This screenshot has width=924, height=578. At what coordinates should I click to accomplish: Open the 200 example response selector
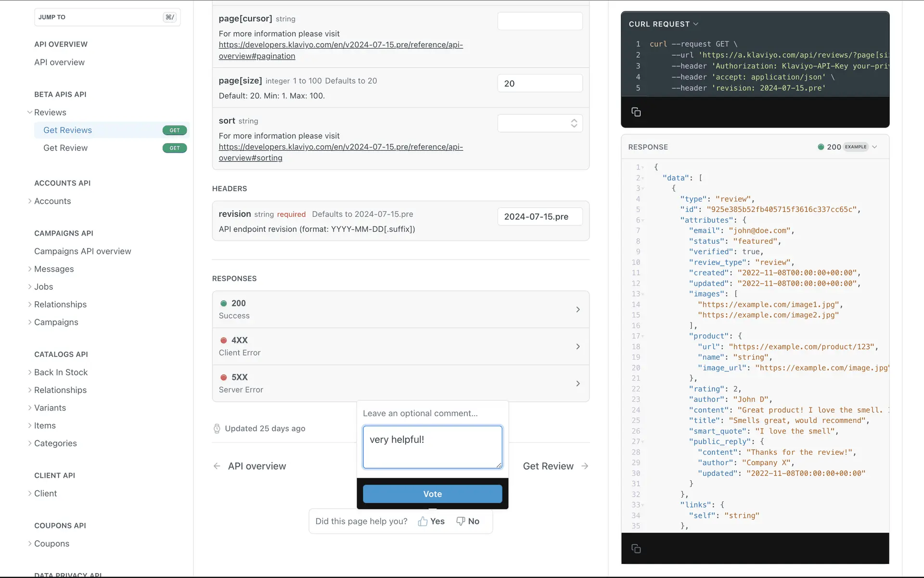pyautogui.click(x=847, y=147)
